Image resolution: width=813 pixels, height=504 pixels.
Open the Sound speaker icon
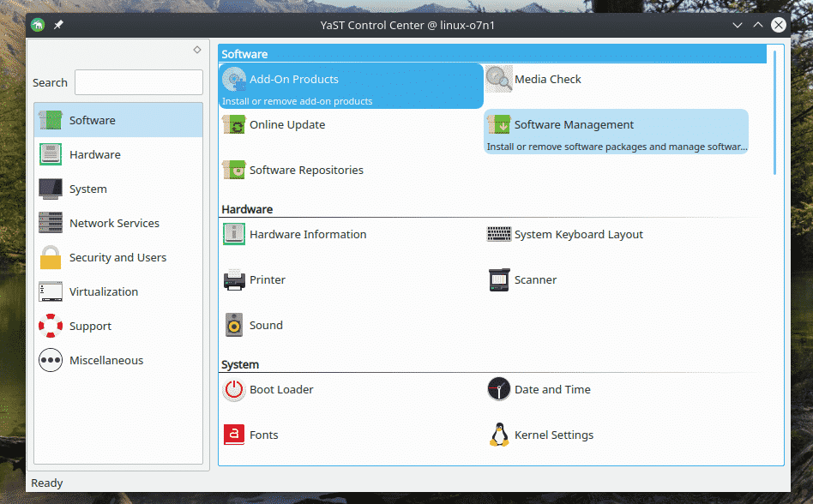tap(234, 326)
